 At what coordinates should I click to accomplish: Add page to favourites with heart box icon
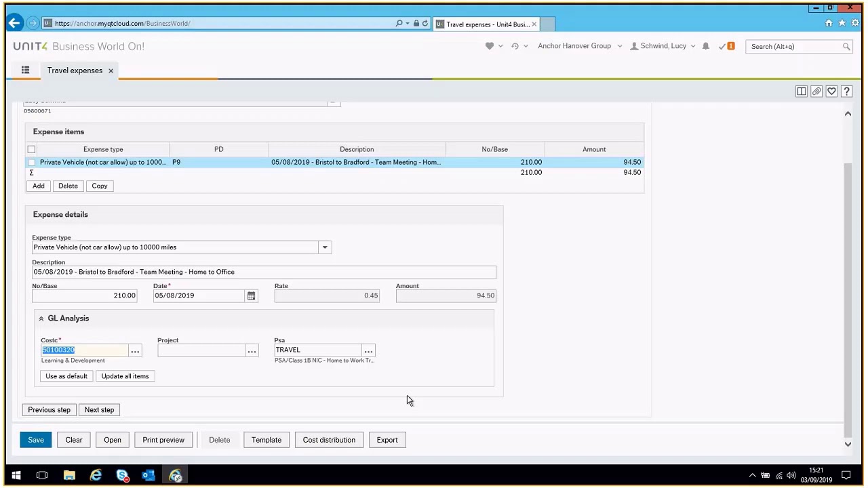[831, 91]
